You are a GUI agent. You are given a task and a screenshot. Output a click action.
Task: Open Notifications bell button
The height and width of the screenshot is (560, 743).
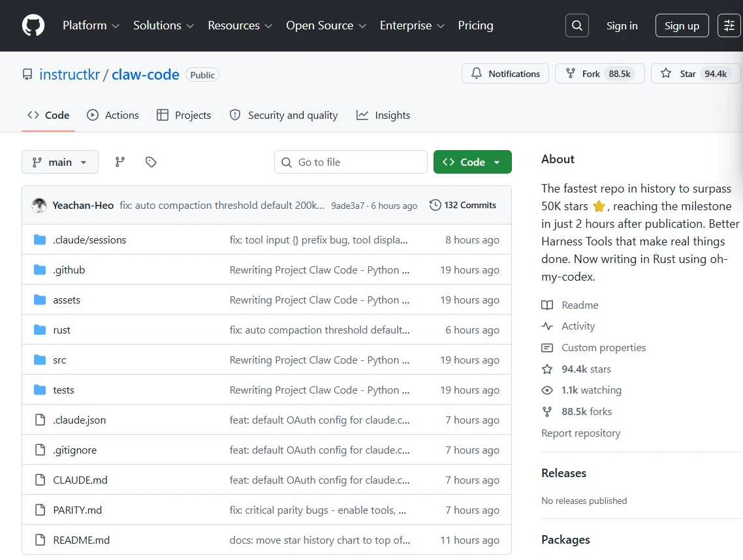505,74
